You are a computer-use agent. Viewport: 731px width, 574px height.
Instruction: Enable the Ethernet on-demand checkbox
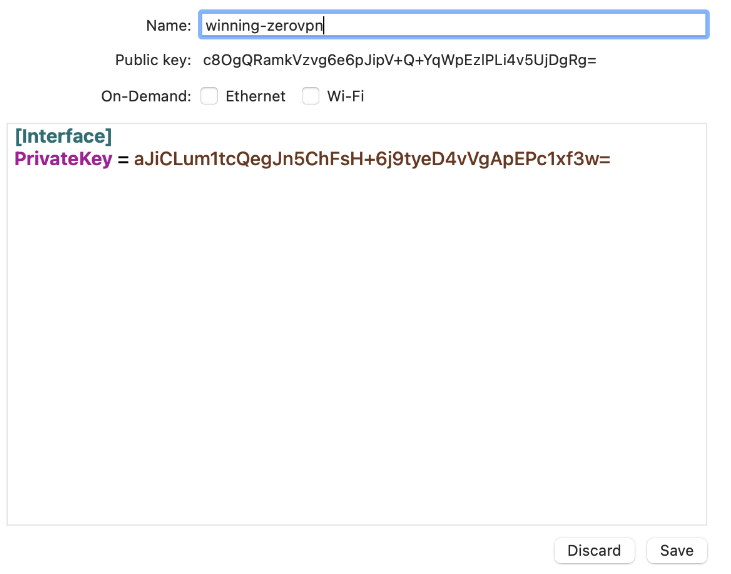tap(209, 96)
